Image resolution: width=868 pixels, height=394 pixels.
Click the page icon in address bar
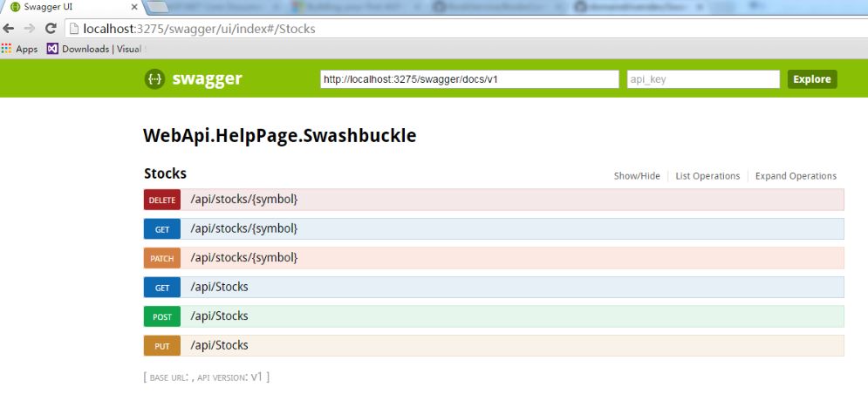(x=73, y=29)
